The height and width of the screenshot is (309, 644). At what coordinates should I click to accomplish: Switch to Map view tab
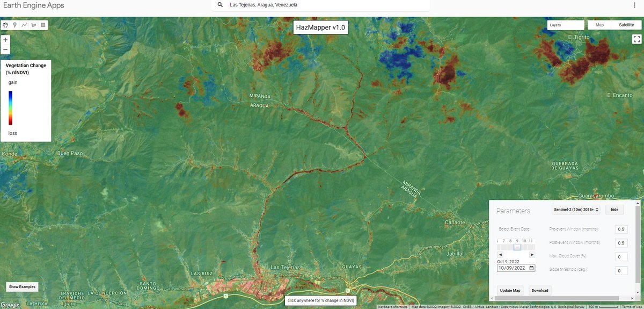point(599,25)
